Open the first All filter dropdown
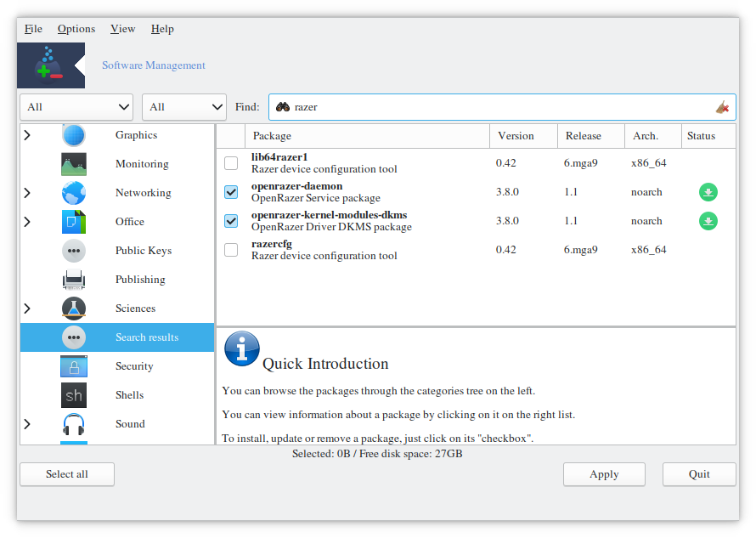Screen dimensions: 756x538 (76, 107)
